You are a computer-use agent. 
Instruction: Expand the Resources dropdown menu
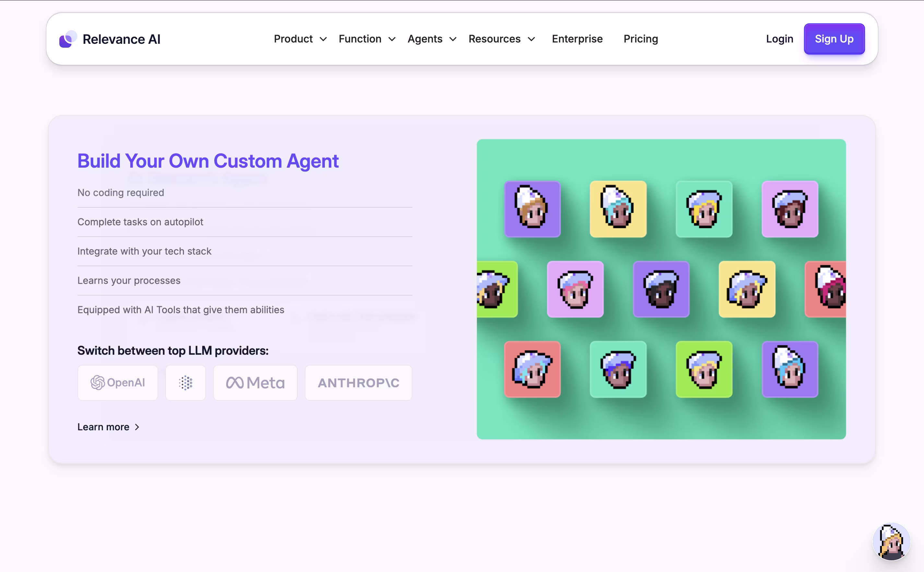(502, 39)
